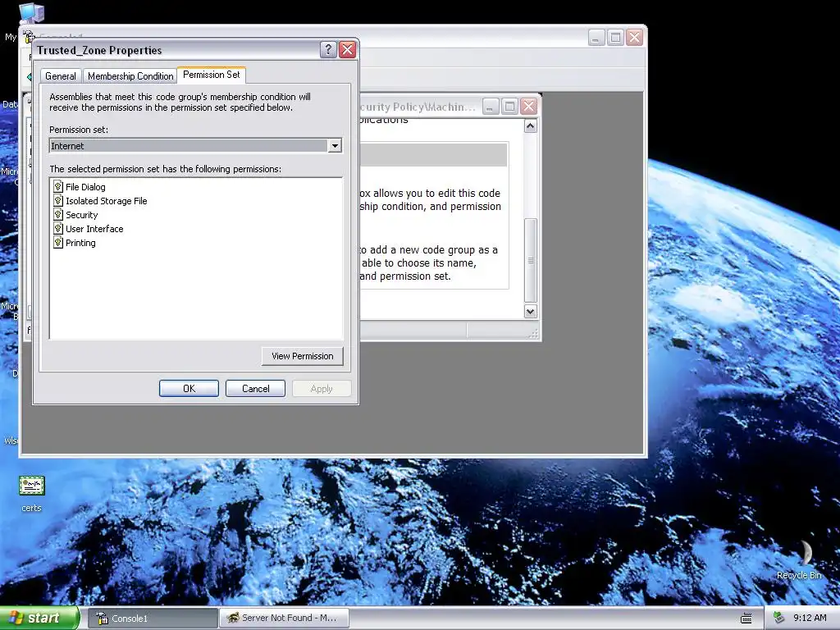The height and width of the screenshot is (630, 840).
Task: Dismiss dialog with Cancel button
Action: point(255,388)
